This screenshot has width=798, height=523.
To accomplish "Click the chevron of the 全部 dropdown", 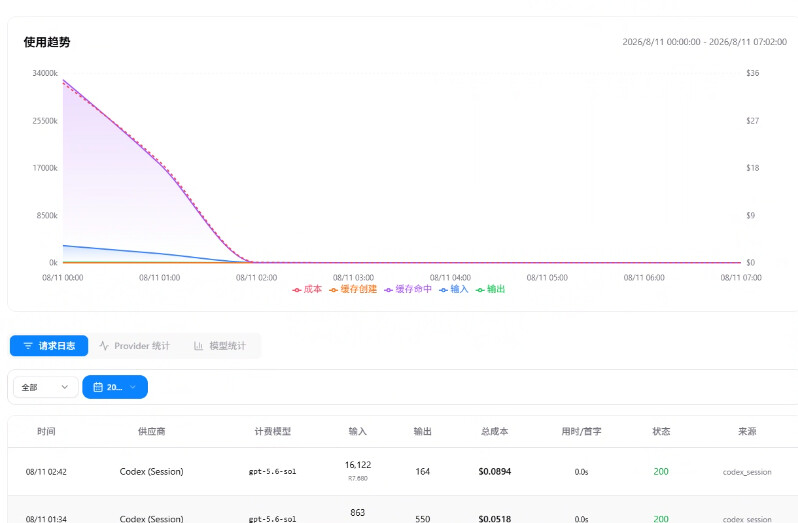I will (x=65, y=387).
